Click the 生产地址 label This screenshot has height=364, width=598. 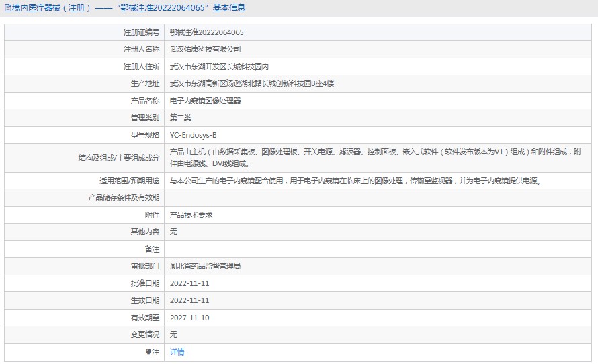tap(145, 83)
